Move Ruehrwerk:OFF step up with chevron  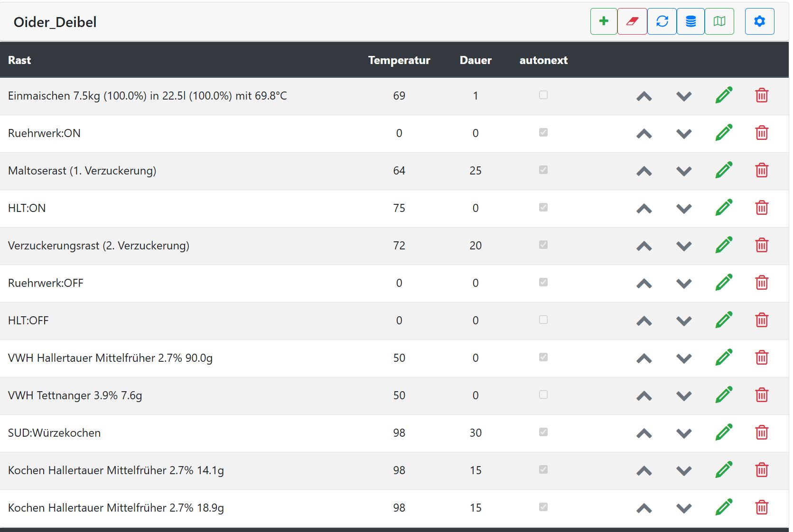(644, 283)
